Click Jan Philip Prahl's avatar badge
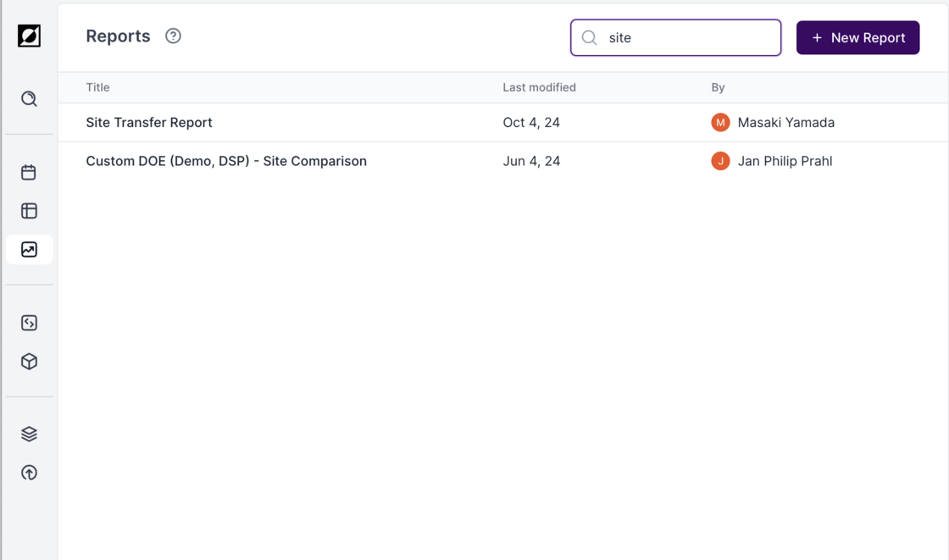The image size is (949, 560). pyautogui.click(x=720, y=161)
